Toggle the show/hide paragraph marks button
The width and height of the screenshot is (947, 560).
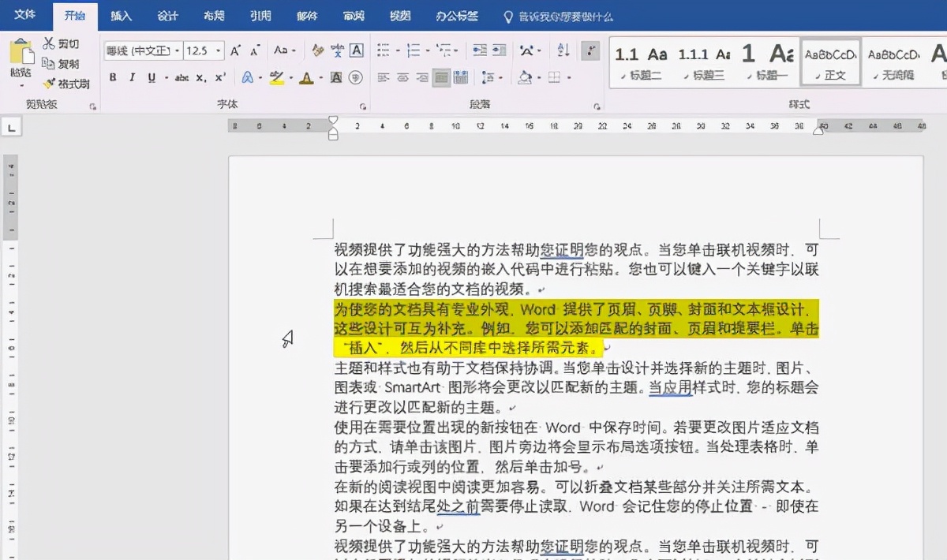pyautogui.click(x=591, y=50)
